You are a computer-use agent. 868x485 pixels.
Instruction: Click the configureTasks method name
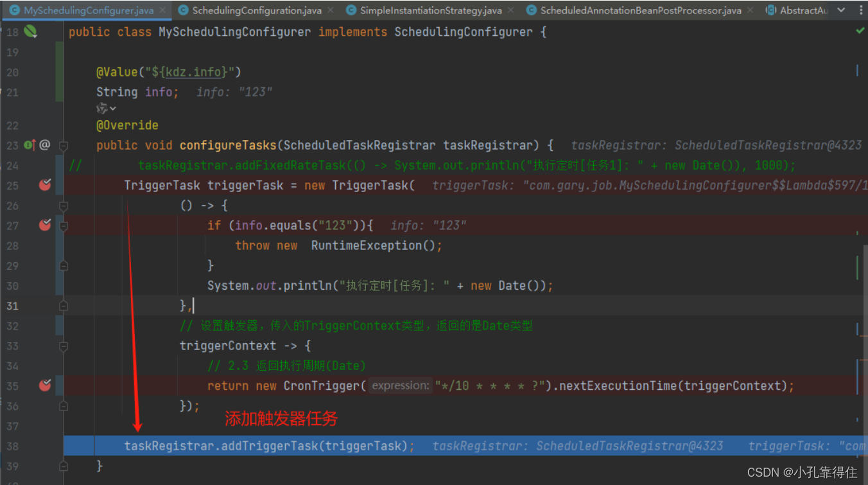click(x=229, y=145)
